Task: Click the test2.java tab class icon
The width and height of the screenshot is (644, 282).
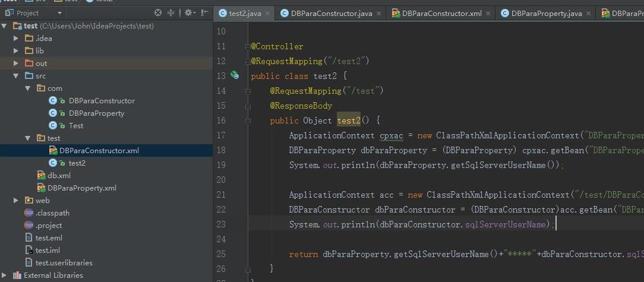Action: point(223,14)
